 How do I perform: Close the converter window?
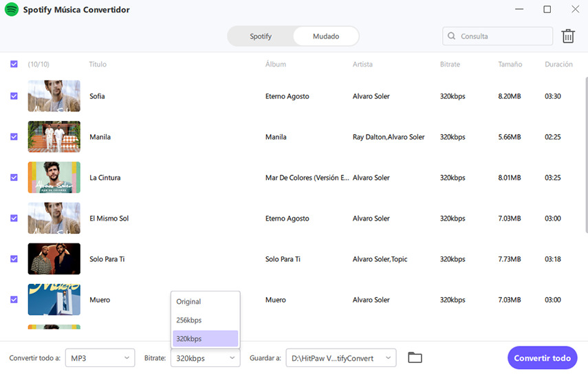point(575,9)
